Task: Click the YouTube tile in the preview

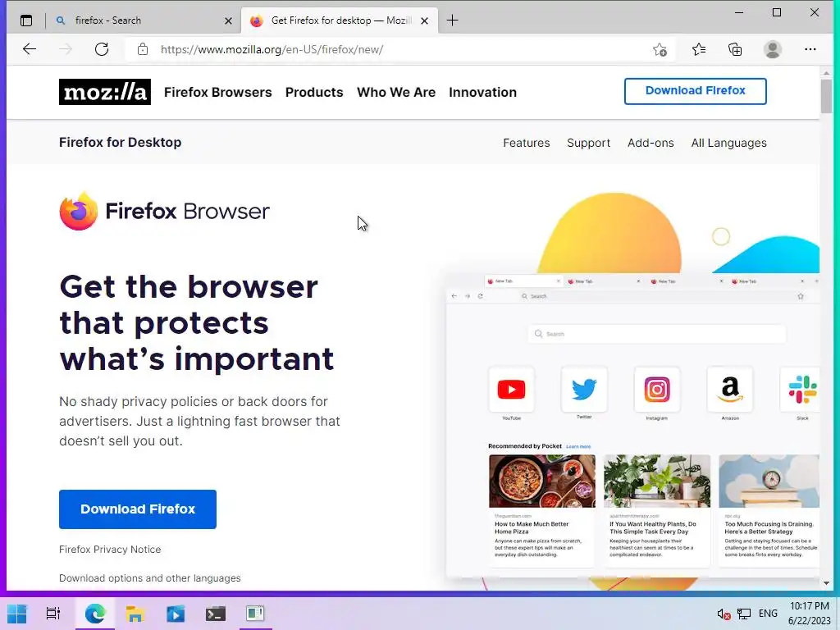Action: tap(511, 390)
